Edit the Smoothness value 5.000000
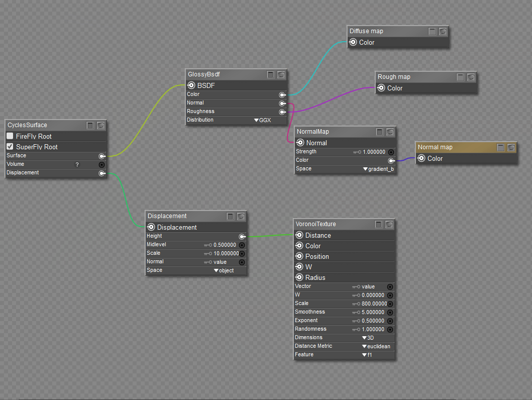Viewport: 532px width, 400px height. [373, 312]
